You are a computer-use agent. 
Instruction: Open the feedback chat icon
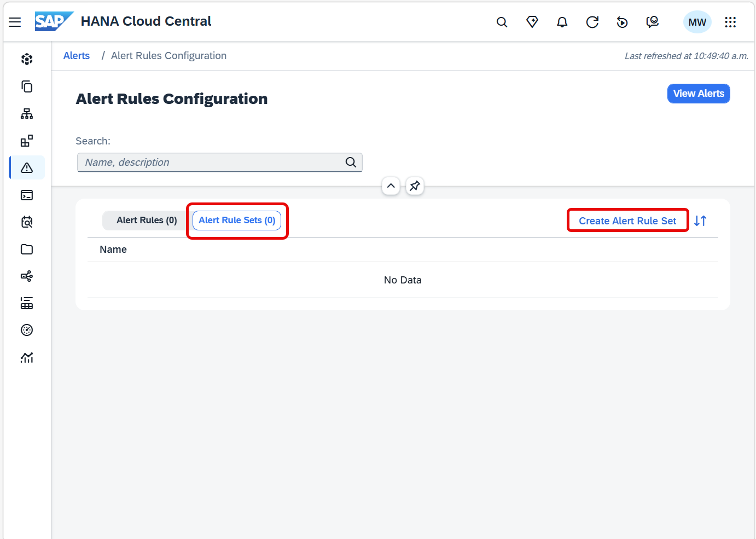[652, 22]
